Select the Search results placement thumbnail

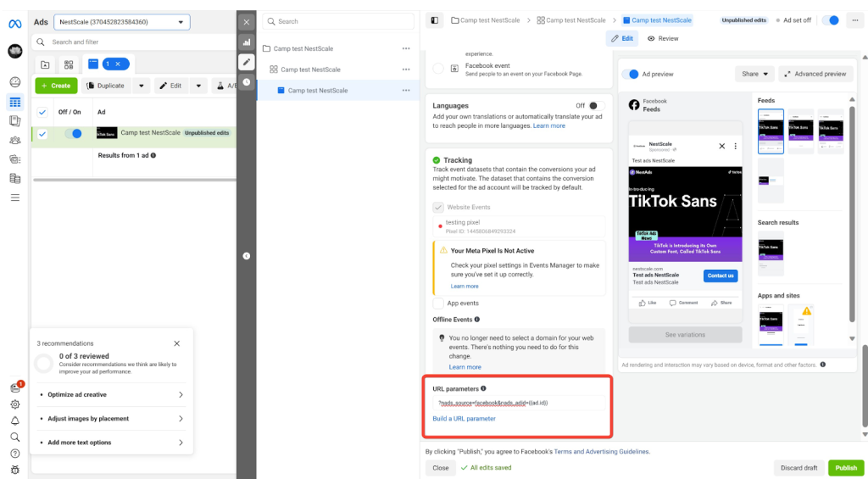pos(771,253)
